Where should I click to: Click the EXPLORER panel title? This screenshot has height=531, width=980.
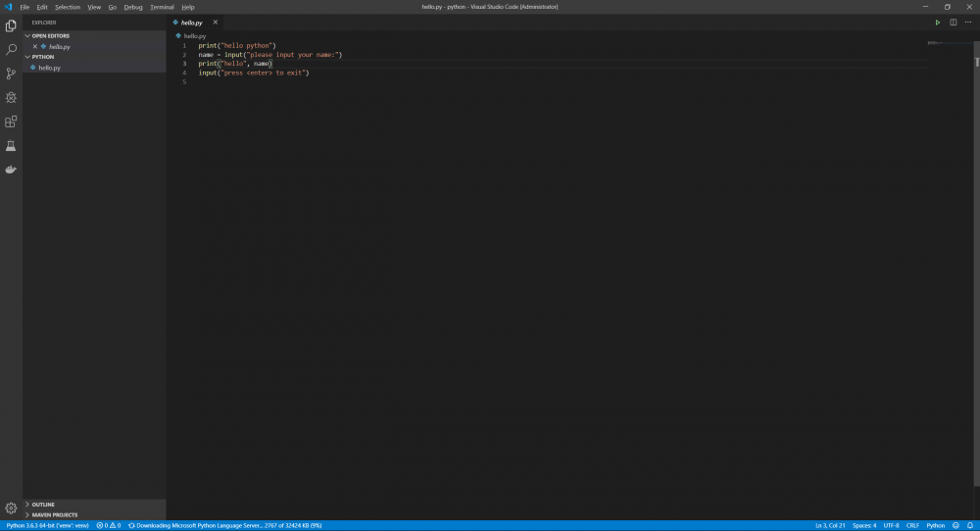44,23
